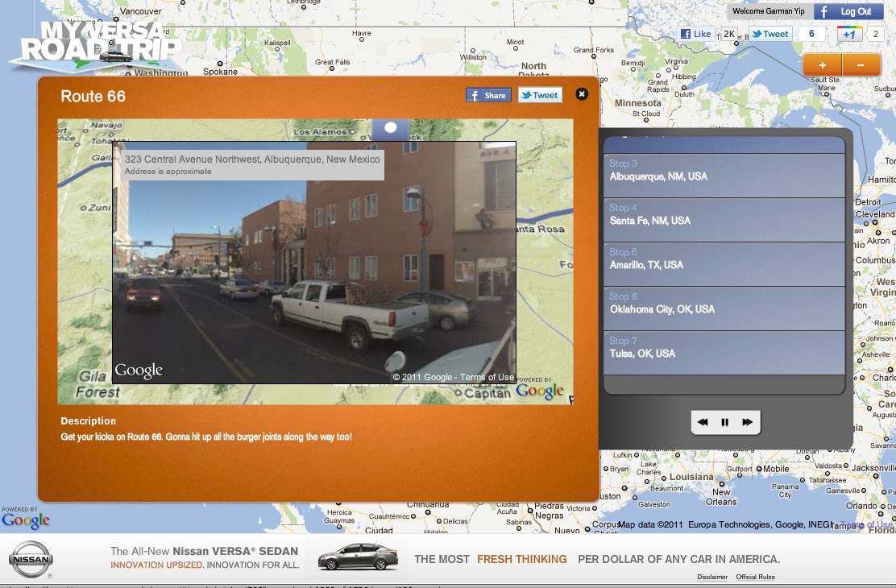Select Stop 3 Albuquerque, NM

pos(724,176)
